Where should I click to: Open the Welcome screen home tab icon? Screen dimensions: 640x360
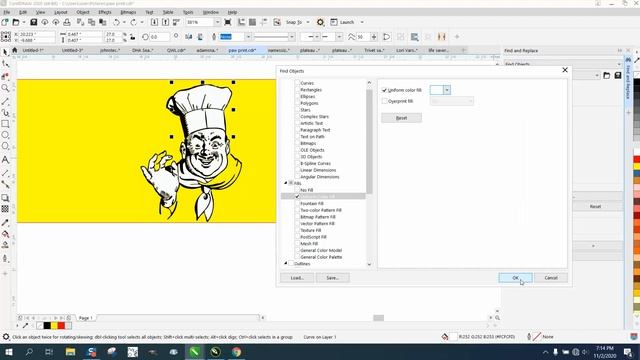click(15, 50)
